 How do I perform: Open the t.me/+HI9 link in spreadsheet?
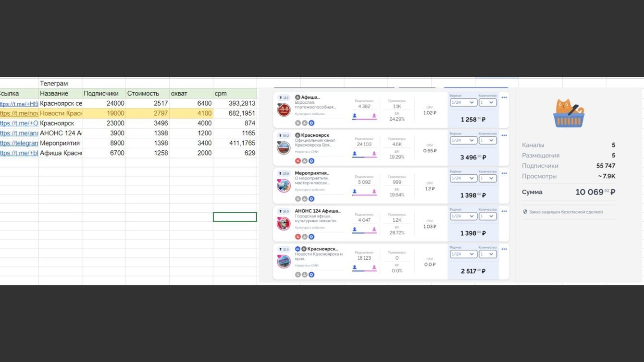point(19,103)
